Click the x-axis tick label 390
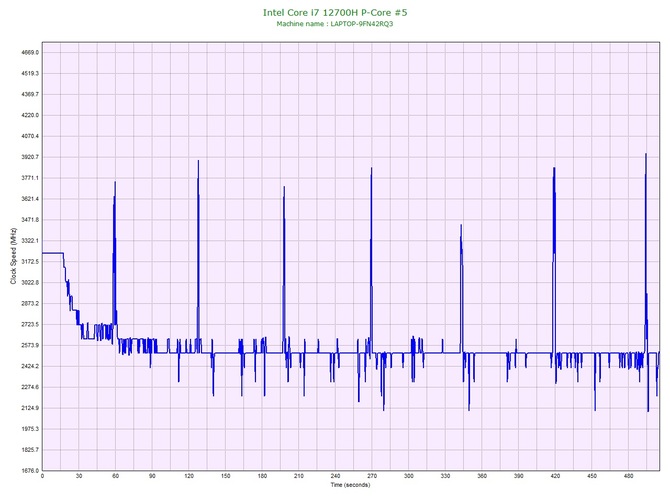Screen dimensions: 670x502 (519, 476)
